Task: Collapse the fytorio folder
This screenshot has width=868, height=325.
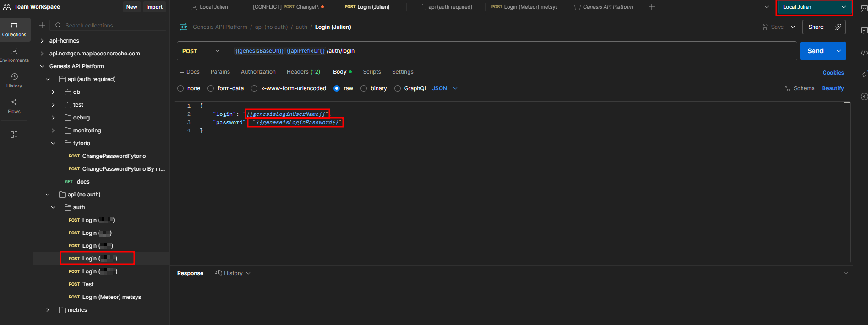Action: (x=53, y=143)
